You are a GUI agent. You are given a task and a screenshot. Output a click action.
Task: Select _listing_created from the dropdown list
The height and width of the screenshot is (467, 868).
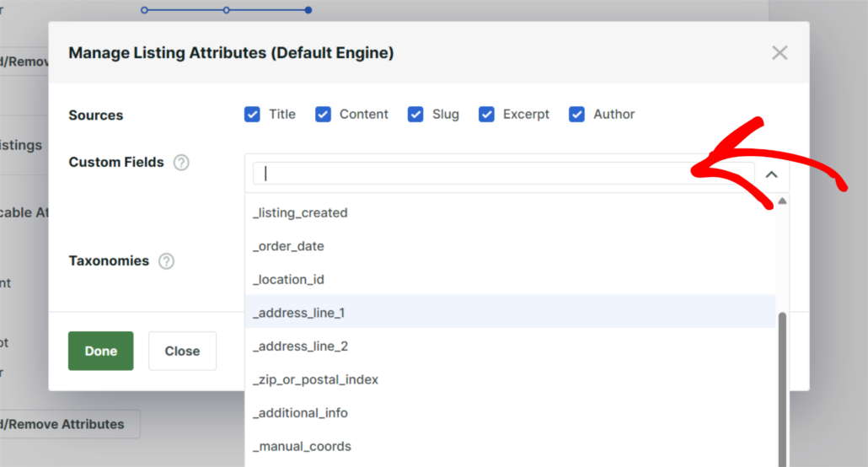[x=510, y=212]
